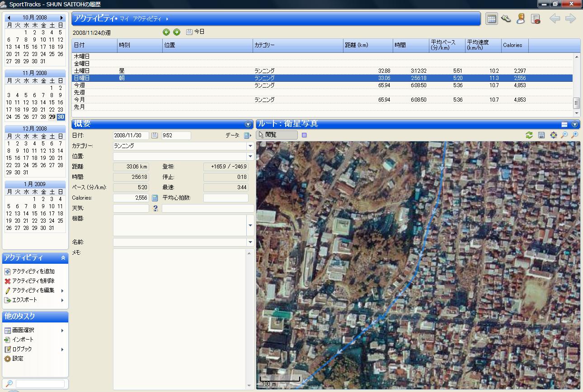583x392 pixels.
Task: Click the 平均心拍数 input field
Action: coord(226,198)
